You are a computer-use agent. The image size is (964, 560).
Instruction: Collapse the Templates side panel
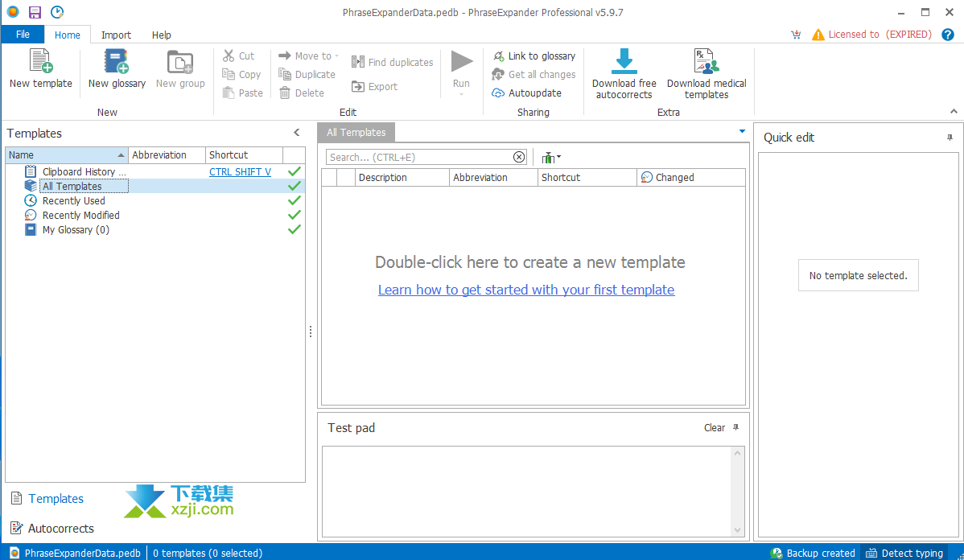[296, 132]
